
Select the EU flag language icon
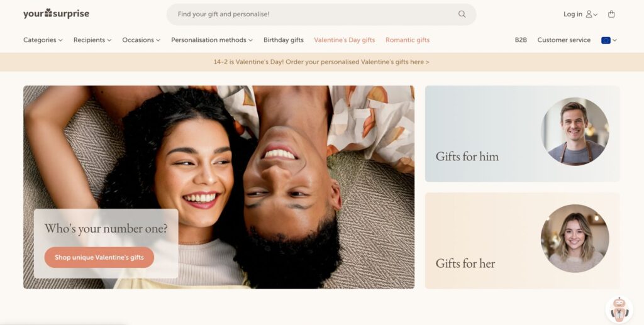click(606, 40)
